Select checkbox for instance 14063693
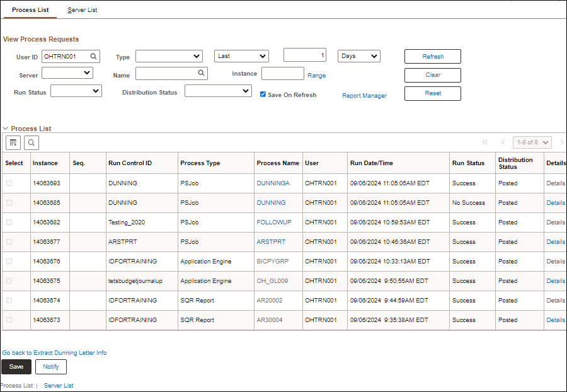The width and height of the screenshot is (567, 392). 9,183
